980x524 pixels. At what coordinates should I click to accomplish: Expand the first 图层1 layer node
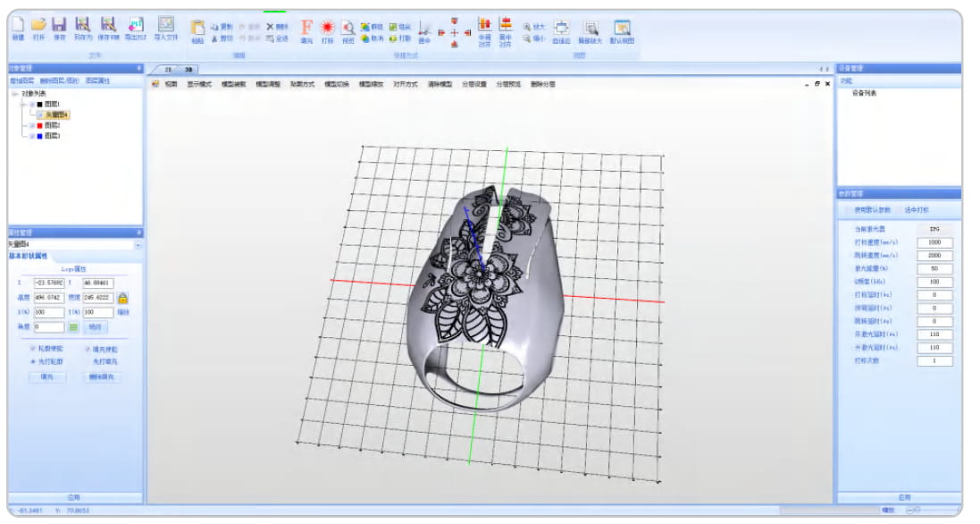22,104
